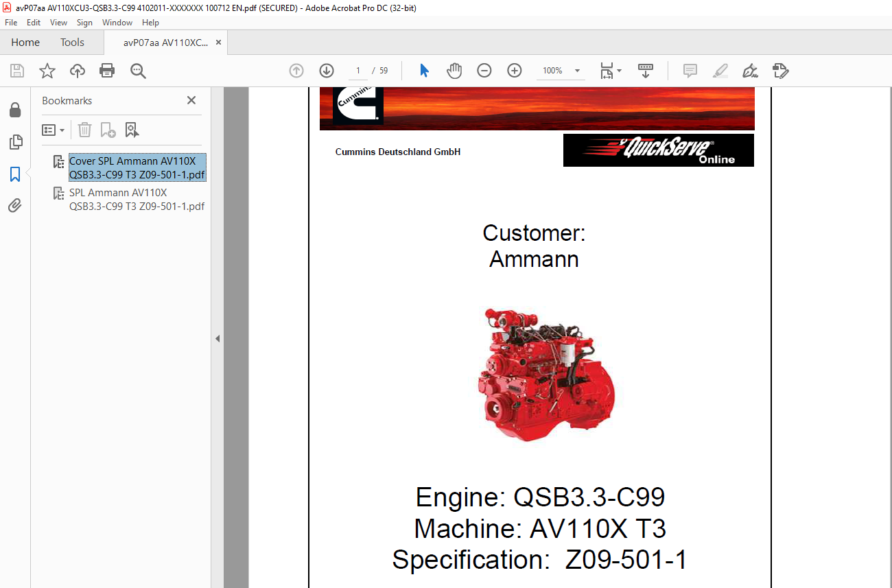Click the current page number field
This screenshot has width=892, height=588.
click(x=357, y=71)
